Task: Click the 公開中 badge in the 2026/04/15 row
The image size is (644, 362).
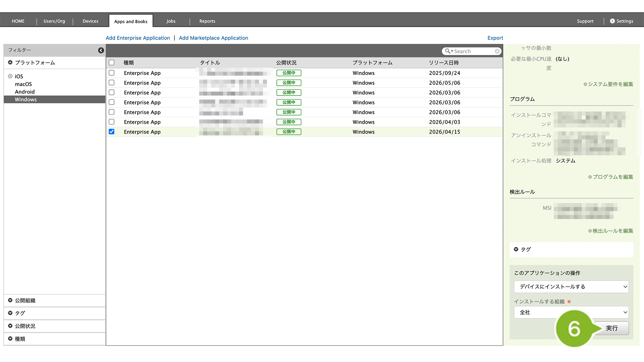Action: coord(289,131)
